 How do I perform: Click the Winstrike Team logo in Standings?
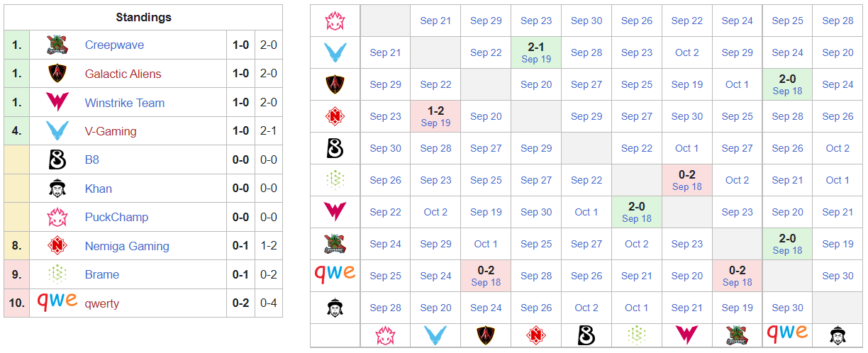(57, 103)
